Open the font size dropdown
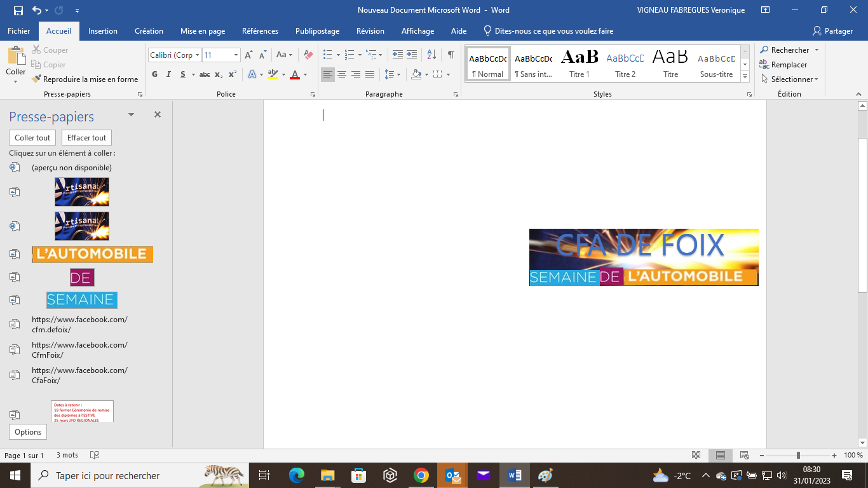Viewport: 868px width, 488px height. coord(236,55)
